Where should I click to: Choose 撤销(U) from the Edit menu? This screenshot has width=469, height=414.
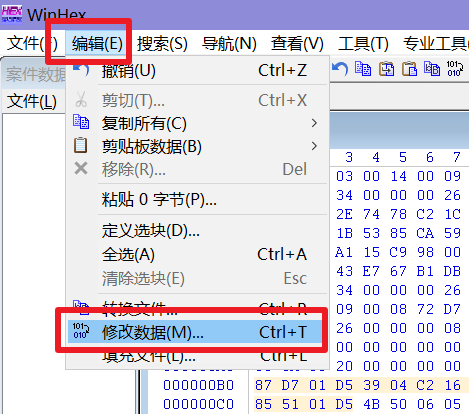pyautogui.click(x=197, y=71)
